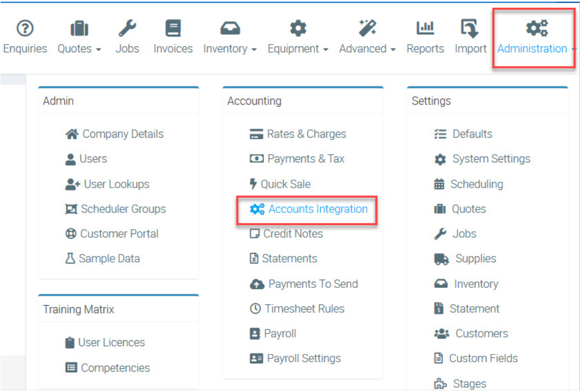The width and height of the screenshot is (581, 392).
Task: Expand the Advanced dropdown menu
Action: click(367, 48)
